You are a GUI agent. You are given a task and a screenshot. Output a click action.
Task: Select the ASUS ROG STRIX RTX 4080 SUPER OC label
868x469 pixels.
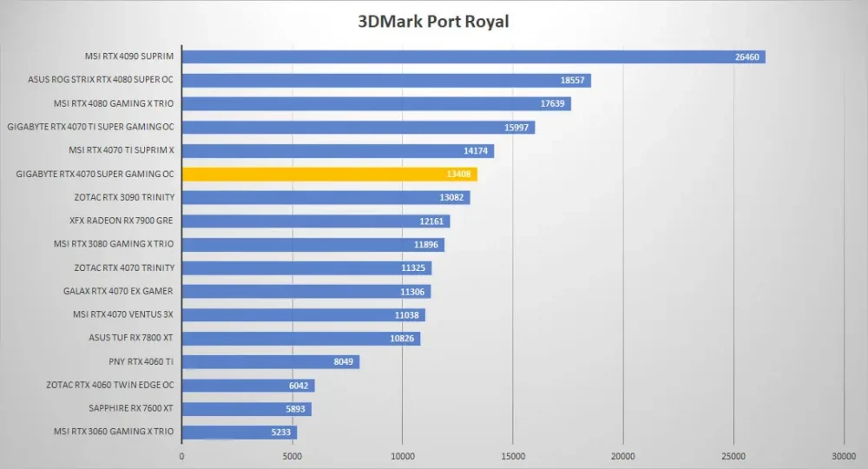click(x=101, y=80)
